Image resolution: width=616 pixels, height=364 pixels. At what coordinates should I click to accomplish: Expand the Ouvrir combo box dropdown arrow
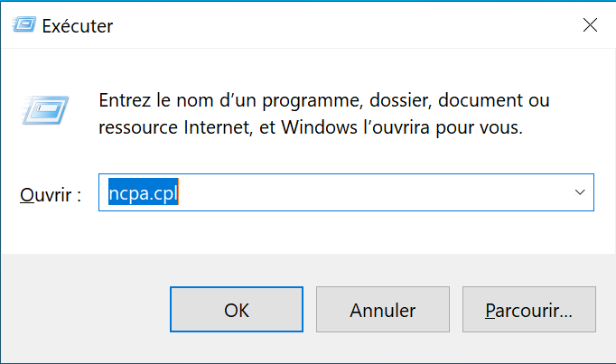coord(580,193)
